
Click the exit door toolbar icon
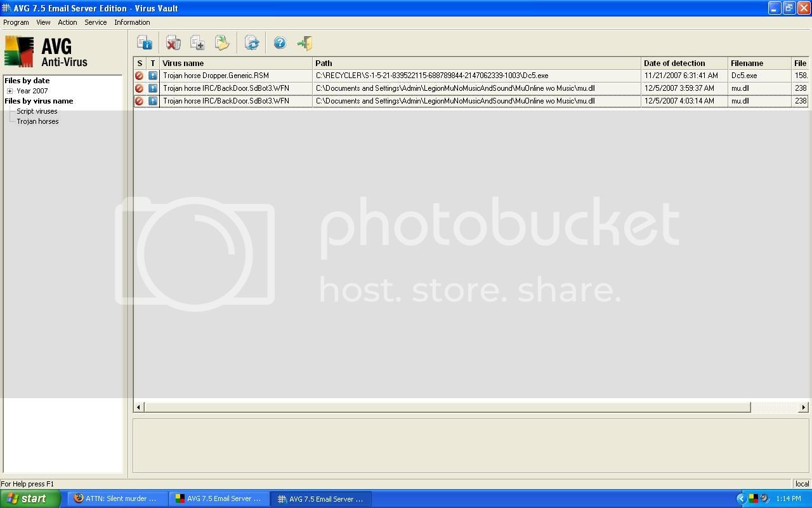[x=305, y=43]
